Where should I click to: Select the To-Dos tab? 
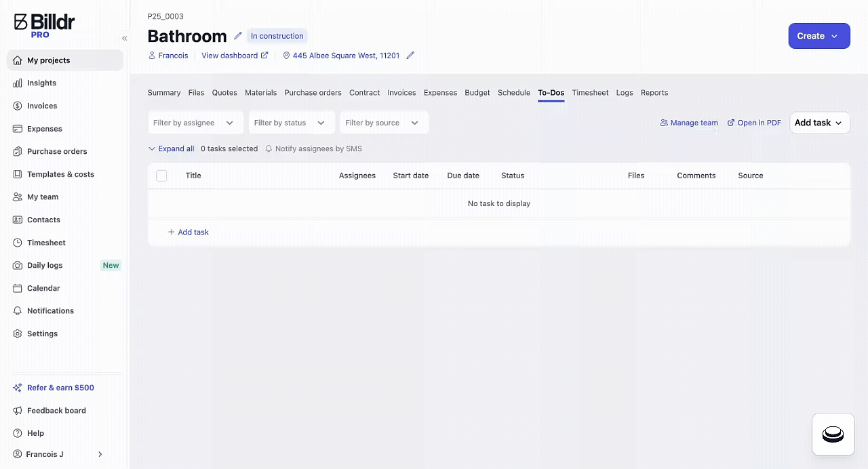click(551, 93)
